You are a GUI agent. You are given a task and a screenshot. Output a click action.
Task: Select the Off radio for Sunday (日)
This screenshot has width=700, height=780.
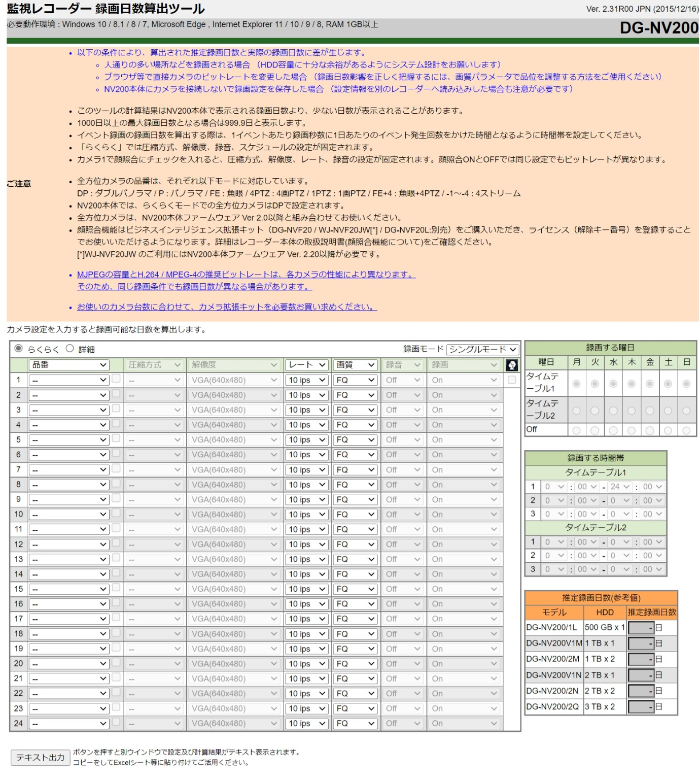(x=686, y=430)
